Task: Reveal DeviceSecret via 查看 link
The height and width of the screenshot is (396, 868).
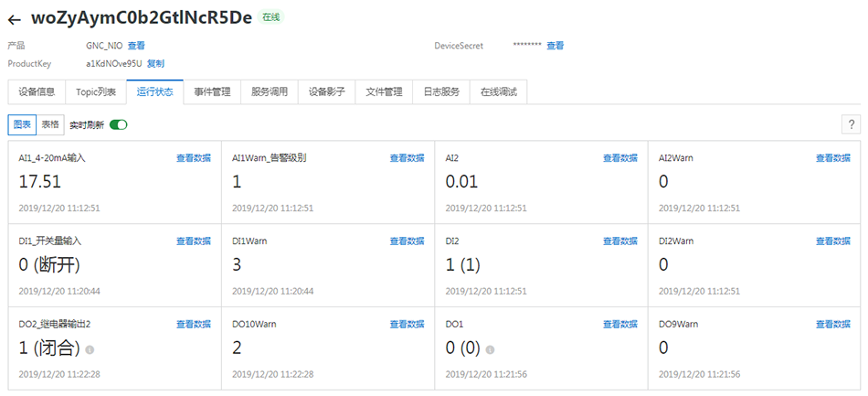Action: [555, 46]
